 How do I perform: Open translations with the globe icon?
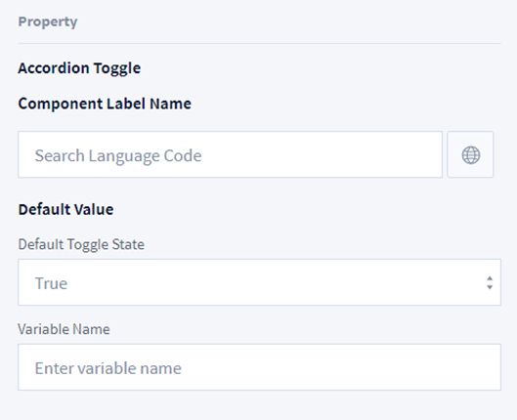(470, 155)
